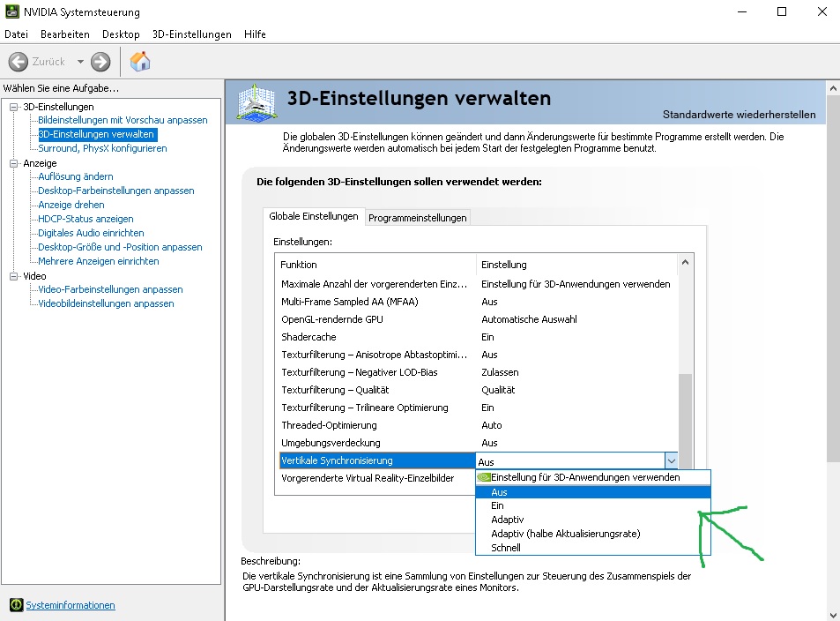The height and width of the screenshot is (621, 840).
Task: Click main page scroll-down arrow
Action: click(x=833, y=615)
